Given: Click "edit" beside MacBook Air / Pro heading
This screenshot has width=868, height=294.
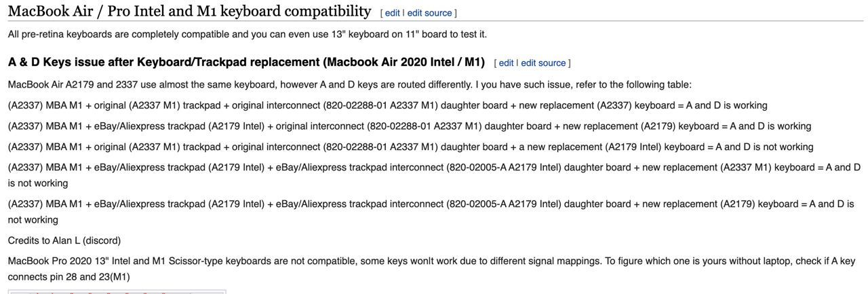Looking at the screenshot, I should [392, 13].
